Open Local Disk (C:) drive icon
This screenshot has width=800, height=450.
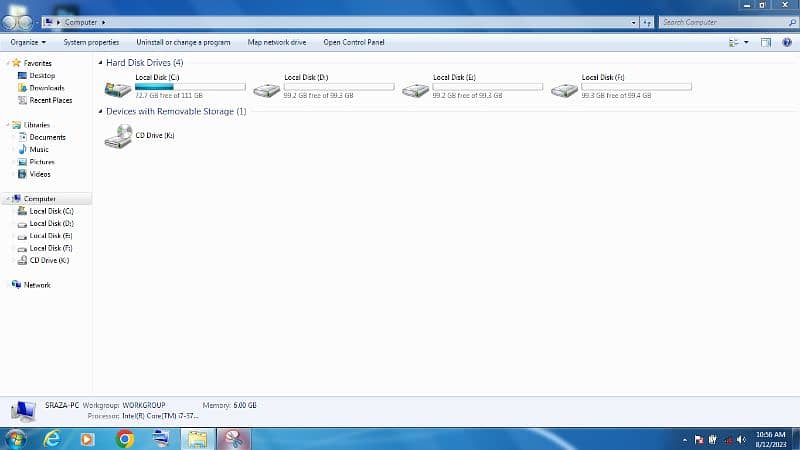click(117, 89)
